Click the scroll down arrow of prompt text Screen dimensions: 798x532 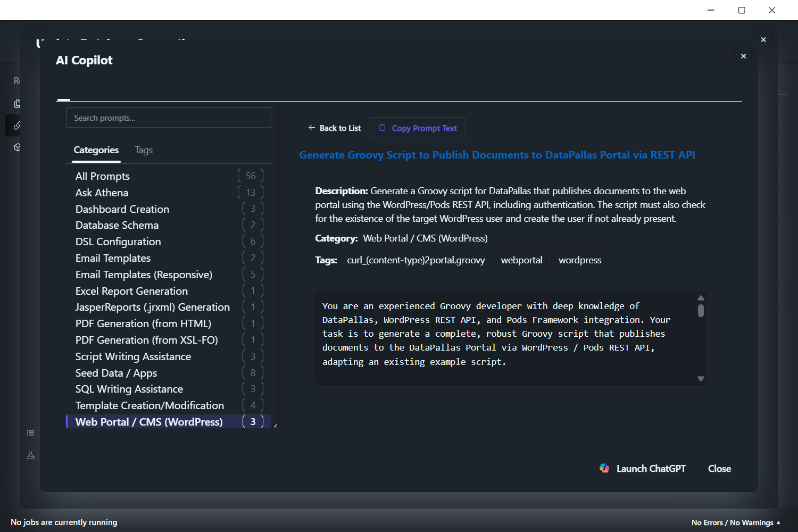coord(701,379)
